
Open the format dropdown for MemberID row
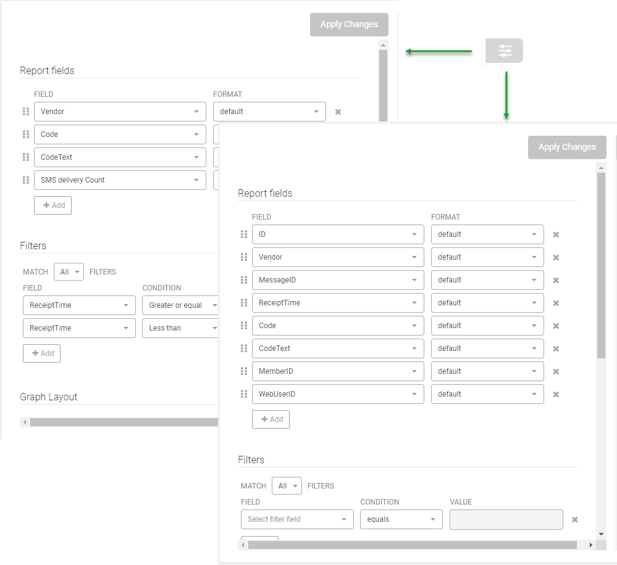(x=488, y=371)
